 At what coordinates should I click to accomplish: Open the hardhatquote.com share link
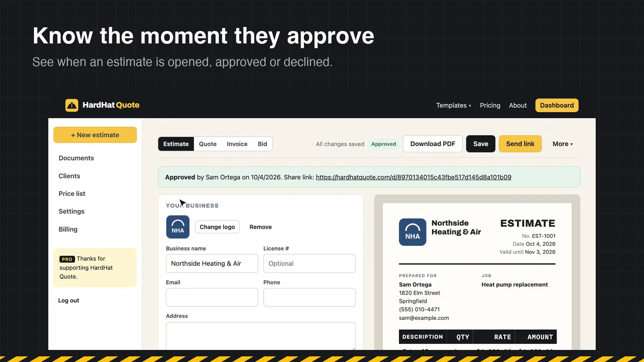[x=413, y=177]
